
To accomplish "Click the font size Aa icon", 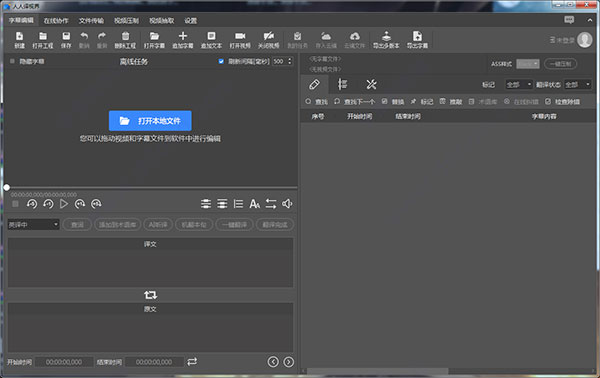I will (254, 204).
